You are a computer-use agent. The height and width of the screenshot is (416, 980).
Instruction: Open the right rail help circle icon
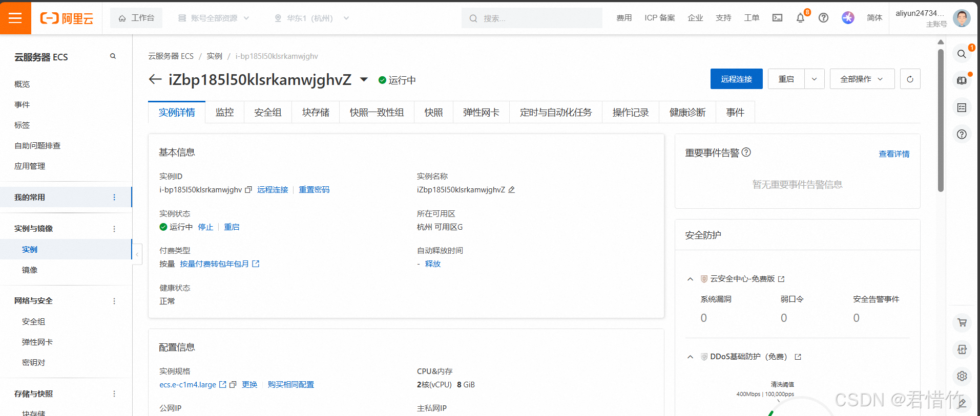pos(962,134)
